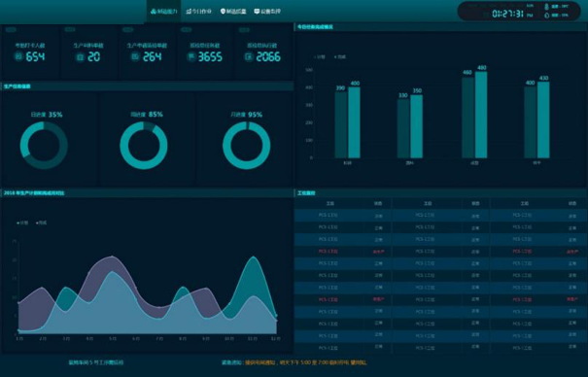Select the 264 count value

coord(153,56)
